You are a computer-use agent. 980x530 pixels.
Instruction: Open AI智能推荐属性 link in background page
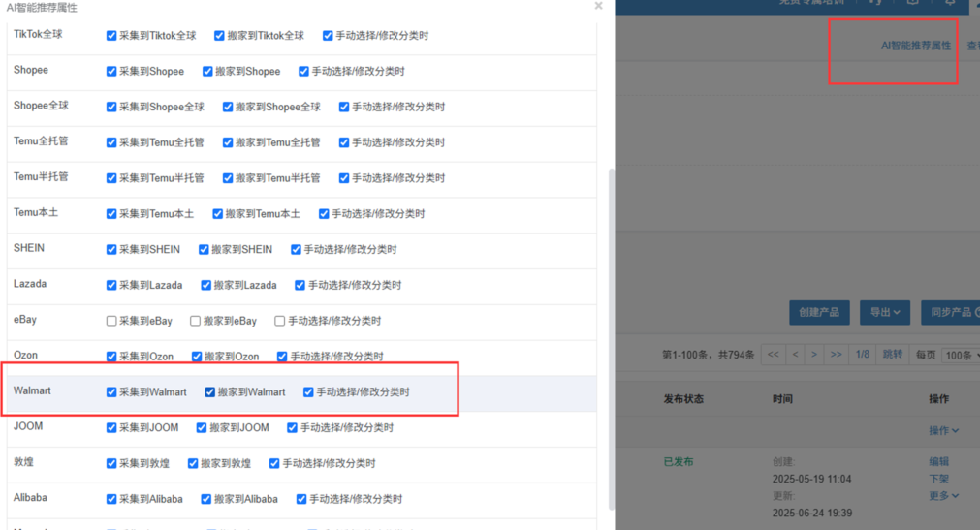pos(916,46)
